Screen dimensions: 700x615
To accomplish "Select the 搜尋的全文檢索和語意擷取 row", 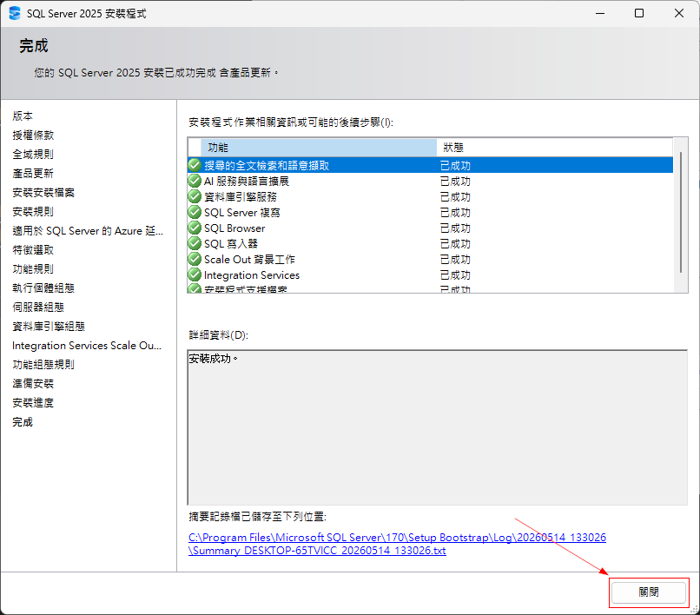I will 431,165.
